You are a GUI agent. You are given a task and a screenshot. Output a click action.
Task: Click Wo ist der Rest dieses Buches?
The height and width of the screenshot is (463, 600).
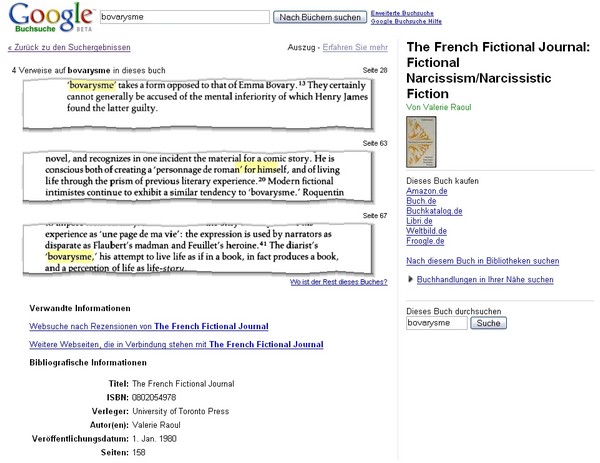tap(339, 283)
